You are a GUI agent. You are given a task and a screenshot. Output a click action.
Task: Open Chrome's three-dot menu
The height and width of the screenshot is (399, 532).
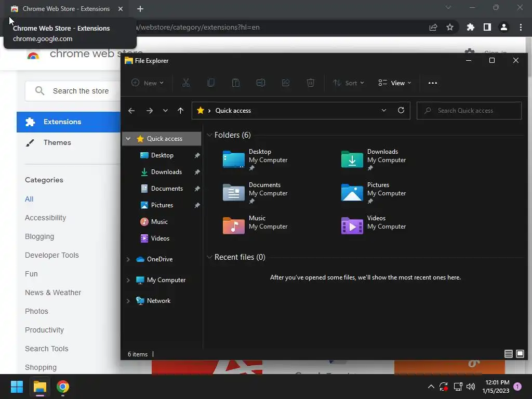coord(521,27)
